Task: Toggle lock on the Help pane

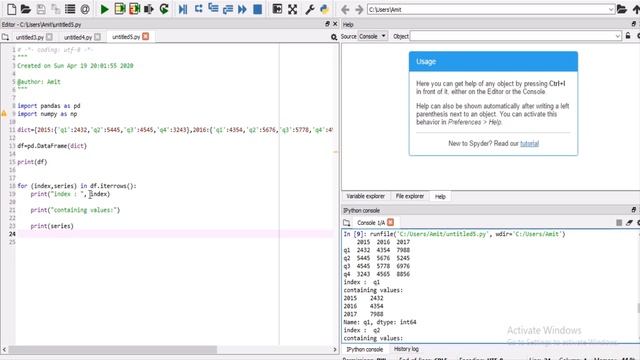Action: (x=628, y=36)
